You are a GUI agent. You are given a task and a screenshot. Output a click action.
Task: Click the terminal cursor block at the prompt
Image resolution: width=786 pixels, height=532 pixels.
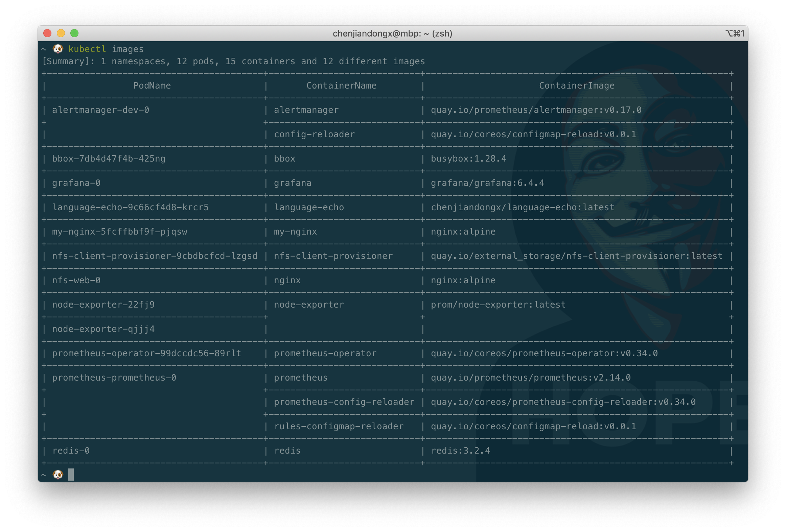pos(71,475)
